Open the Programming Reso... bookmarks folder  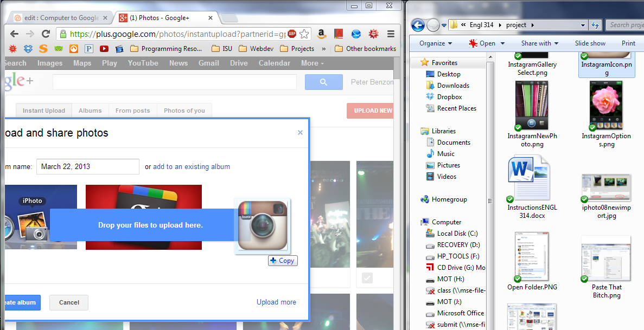pyautogui.click(x=166, y=48)
